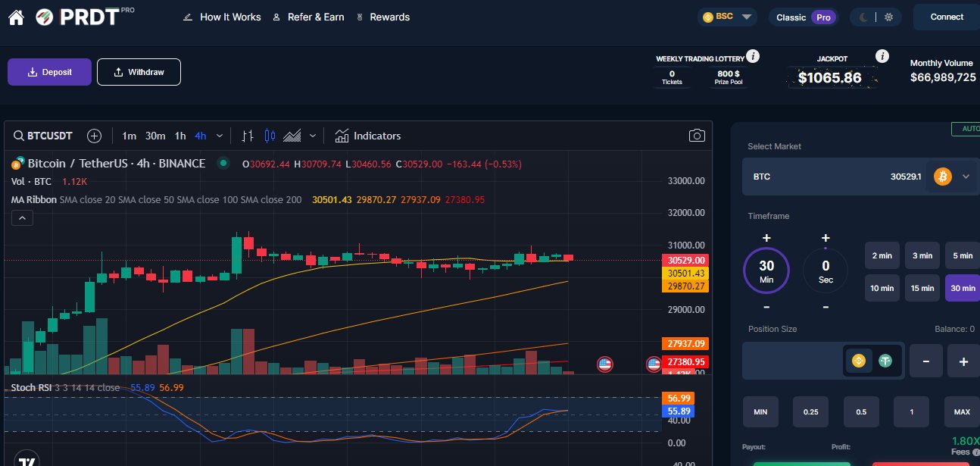980x466 pixels.
Task: Select the 3 min timeframe
Action: coord(922,255)
